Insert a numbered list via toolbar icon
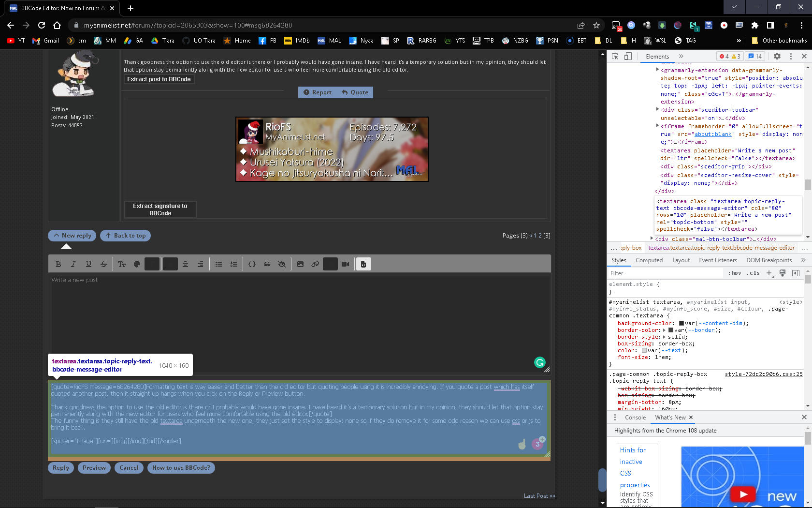Screen dimensions: 812x508 [x=234, y=264]
